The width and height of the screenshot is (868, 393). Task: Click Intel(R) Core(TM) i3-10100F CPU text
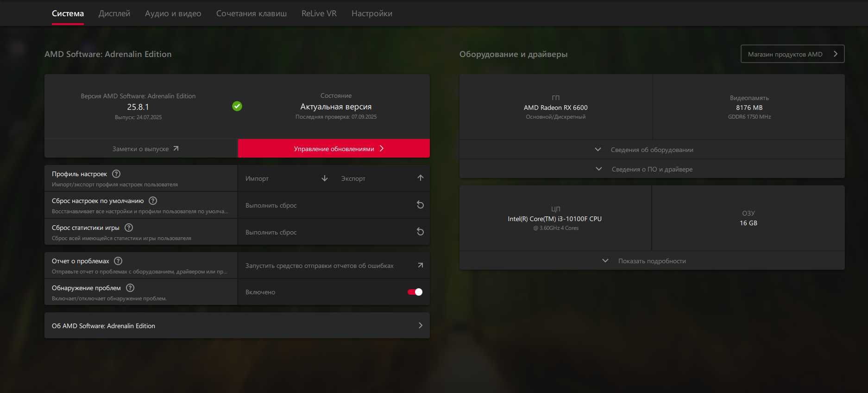point(555,219)
